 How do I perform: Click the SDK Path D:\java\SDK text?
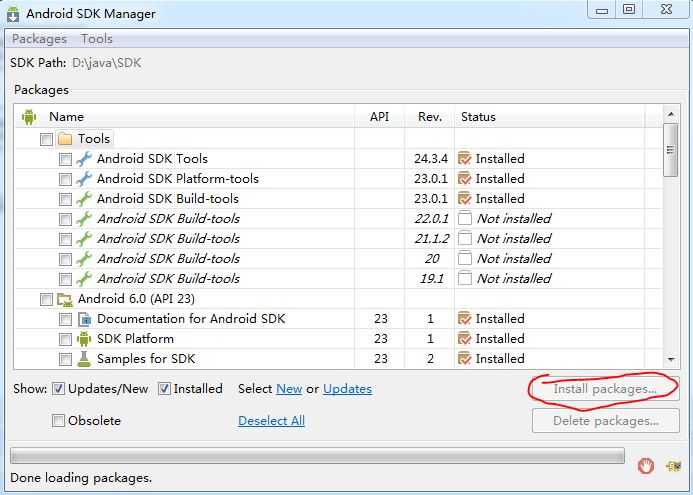pyautogui.click(x=107, y=63)
